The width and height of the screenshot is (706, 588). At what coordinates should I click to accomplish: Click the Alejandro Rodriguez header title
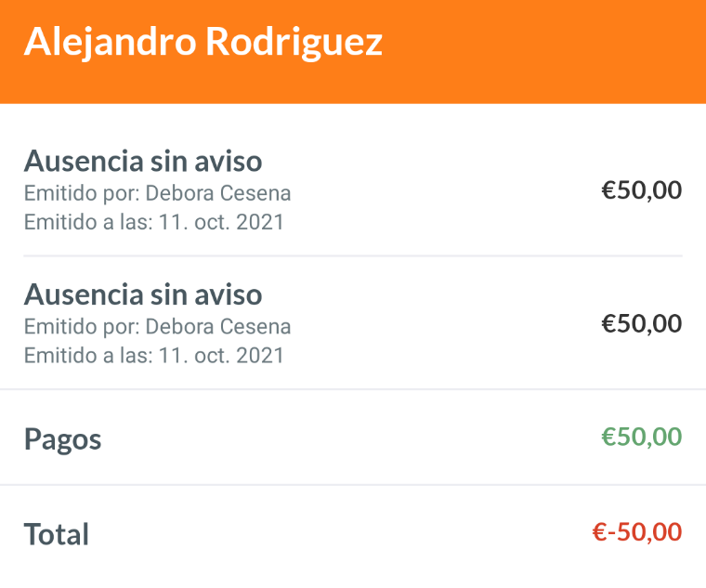pos(203,43)
